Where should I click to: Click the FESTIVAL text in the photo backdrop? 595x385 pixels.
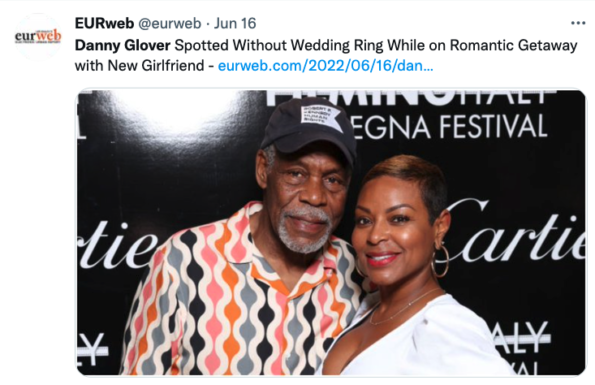point(493,126)
